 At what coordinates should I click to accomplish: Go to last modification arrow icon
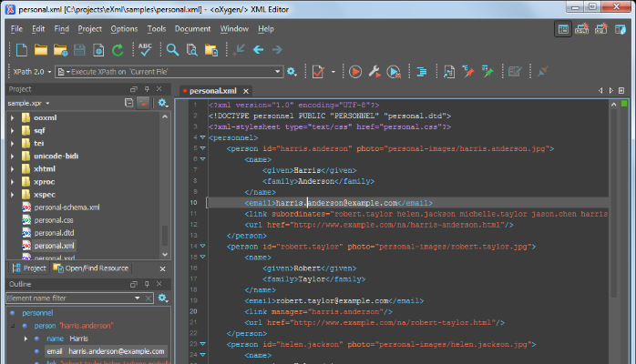pos(239,50)
